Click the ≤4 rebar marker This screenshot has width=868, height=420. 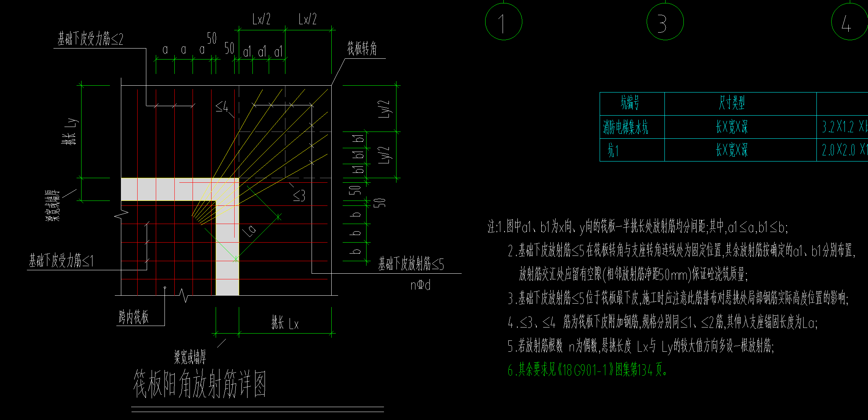pos(222,107)
